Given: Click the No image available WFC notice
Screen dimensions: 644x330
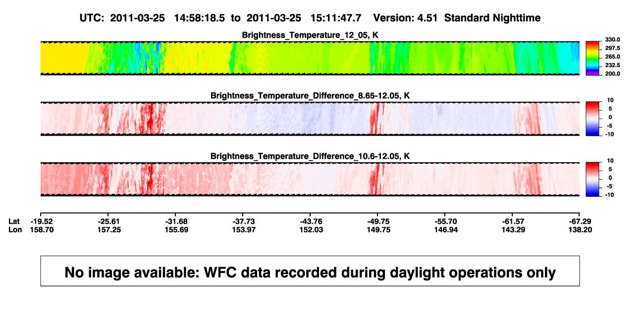Looking at the screenshot, I should pos(310,271).
